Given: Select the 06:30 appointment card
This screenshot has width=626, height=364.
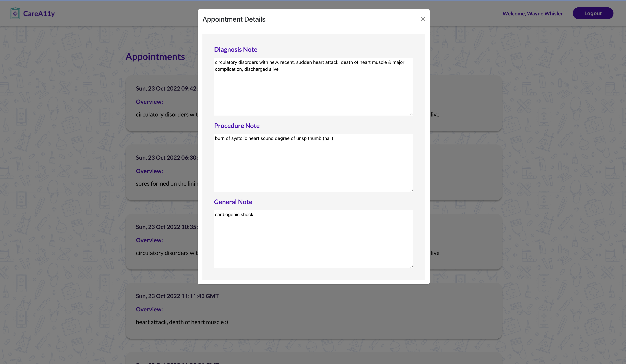Looking at the screenshot, I should 161,172.
